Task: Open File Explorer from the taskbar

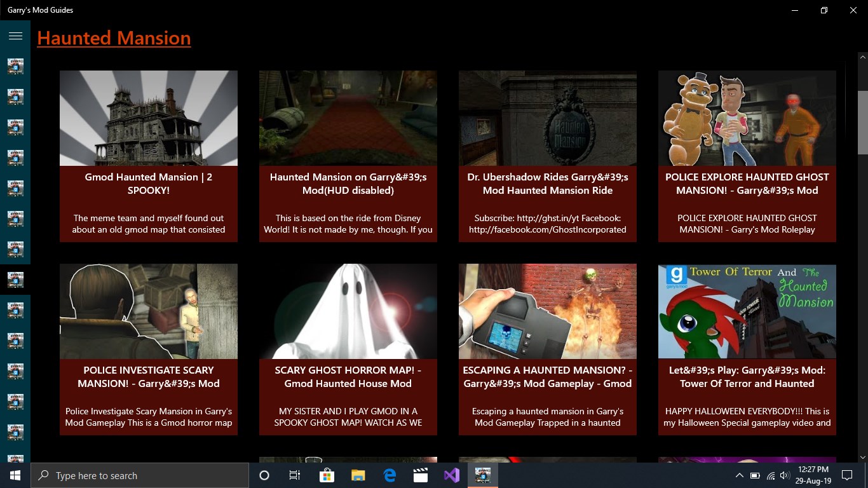Action: click(x=358, y=475)
